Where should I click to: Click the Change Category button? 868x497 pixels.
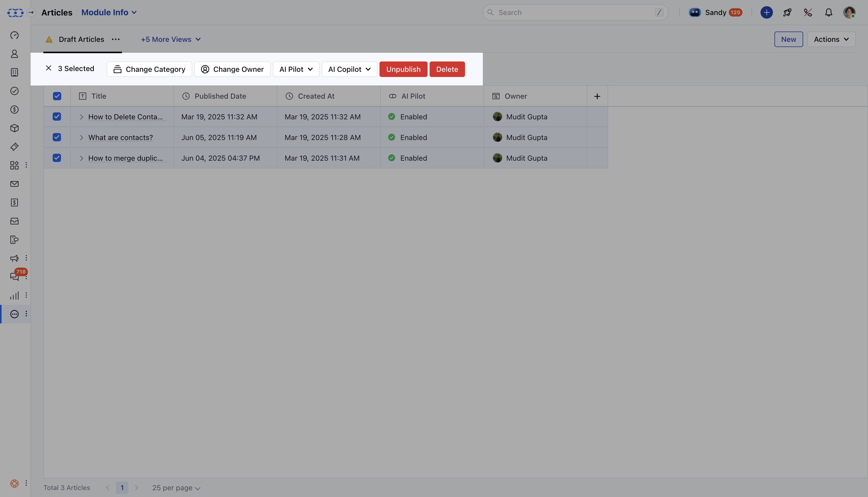149,69
